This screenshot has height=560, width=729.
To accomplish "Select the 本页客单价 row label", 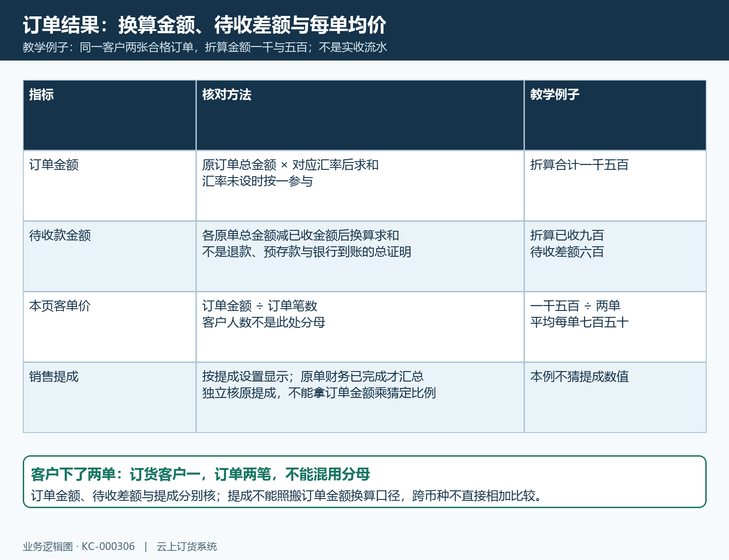I will (60, 306).
